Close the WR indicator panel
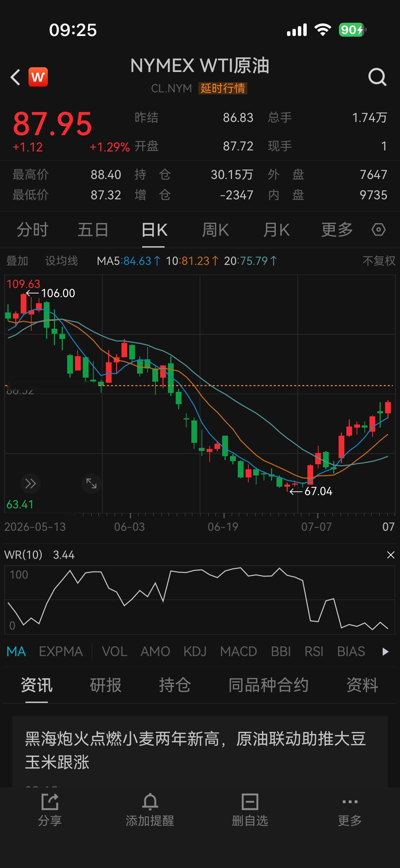This screenshot has width=400, height=868. point(391,555)
